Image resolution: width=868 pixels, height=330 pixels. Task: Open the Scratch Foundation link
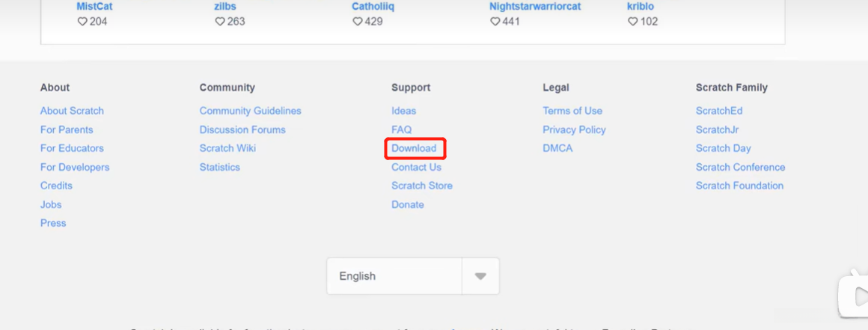click(739, 186)
